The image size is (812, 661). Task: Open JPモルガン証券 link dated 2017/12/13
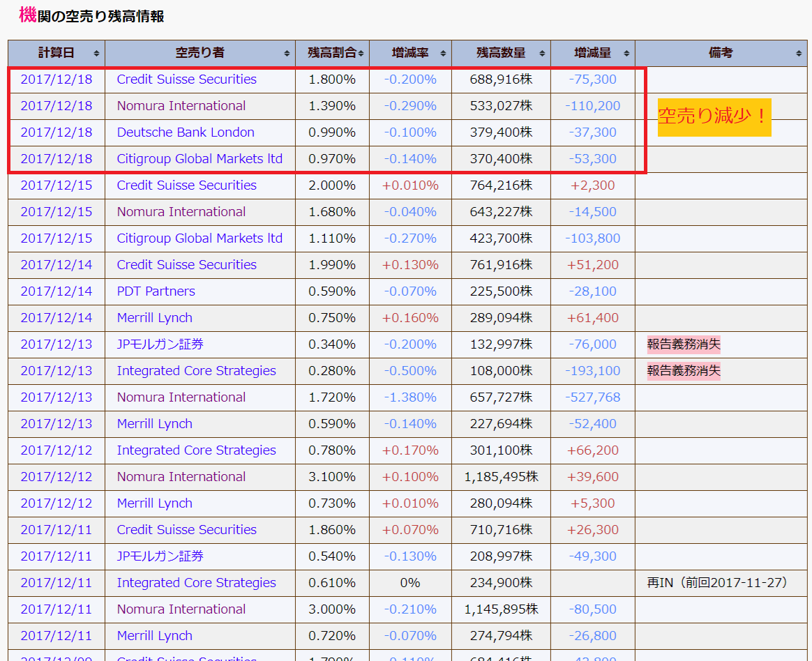point(160,344)
